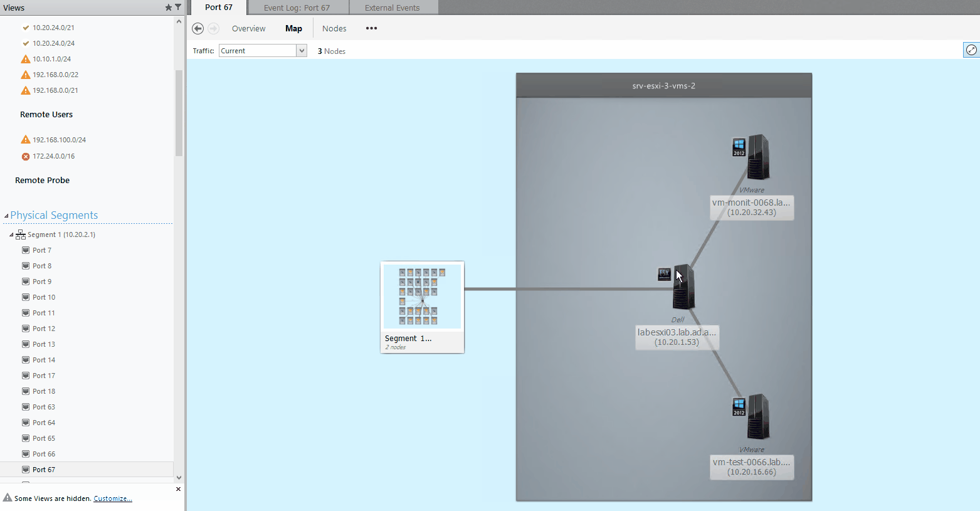Viewport: 980px width, 511px height.
Task: Click the Port 11 port icon
Action: point(26,313)
